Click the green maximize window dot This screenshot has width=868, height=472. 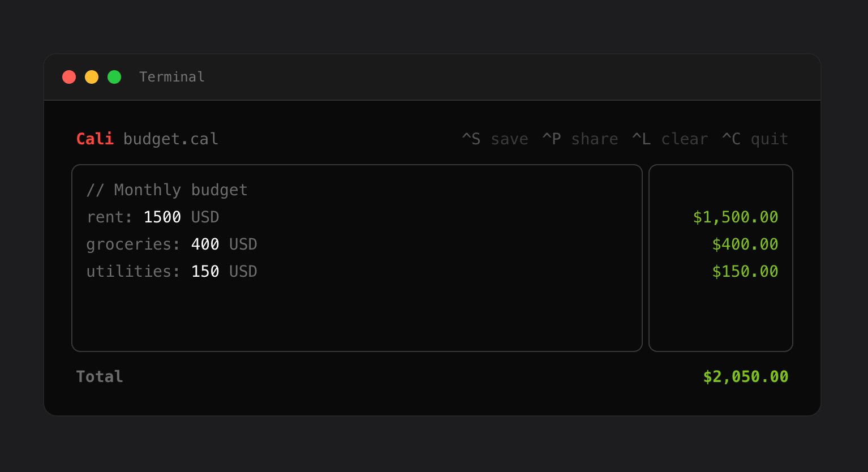[114, 77]
